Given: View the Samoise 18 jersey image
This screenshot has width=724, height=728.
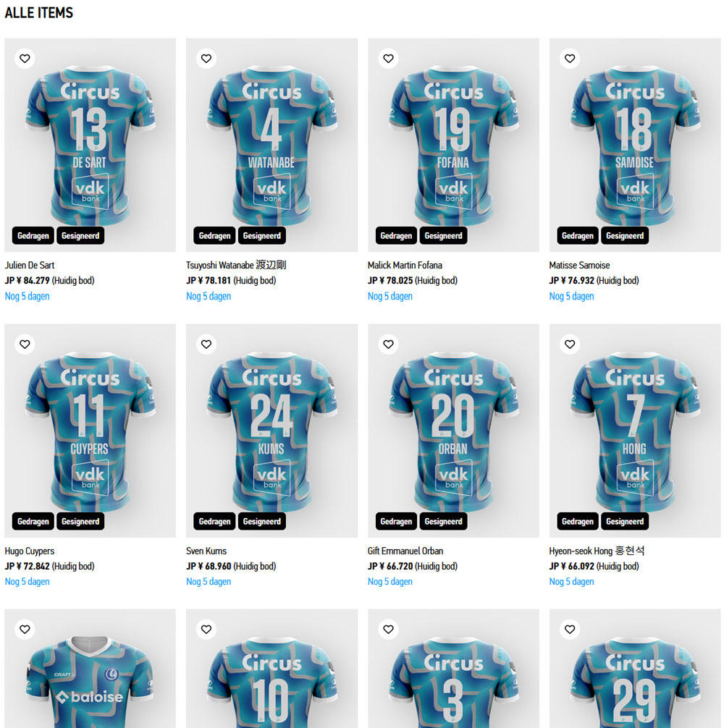Looking at the screenshot, I should pyautogui.click(x=635, y=145).
